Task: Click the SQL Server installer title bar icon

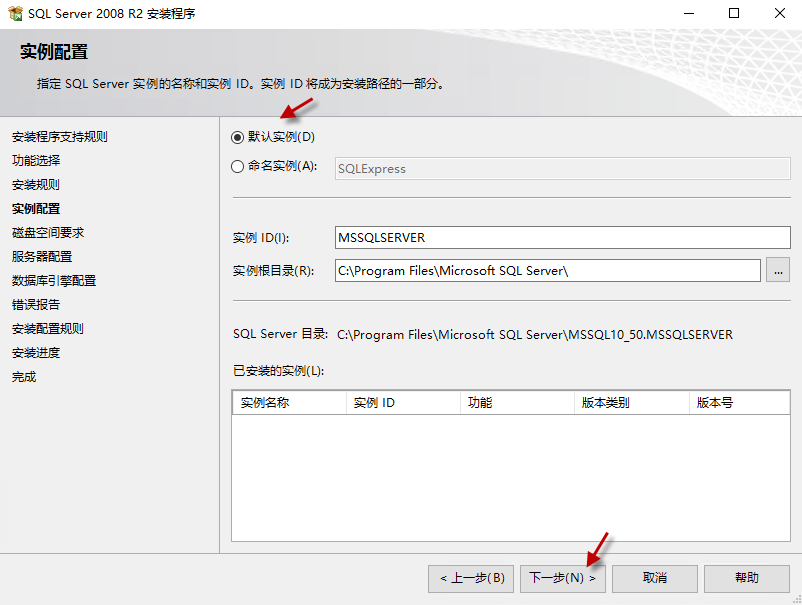Action: point(14,14)
